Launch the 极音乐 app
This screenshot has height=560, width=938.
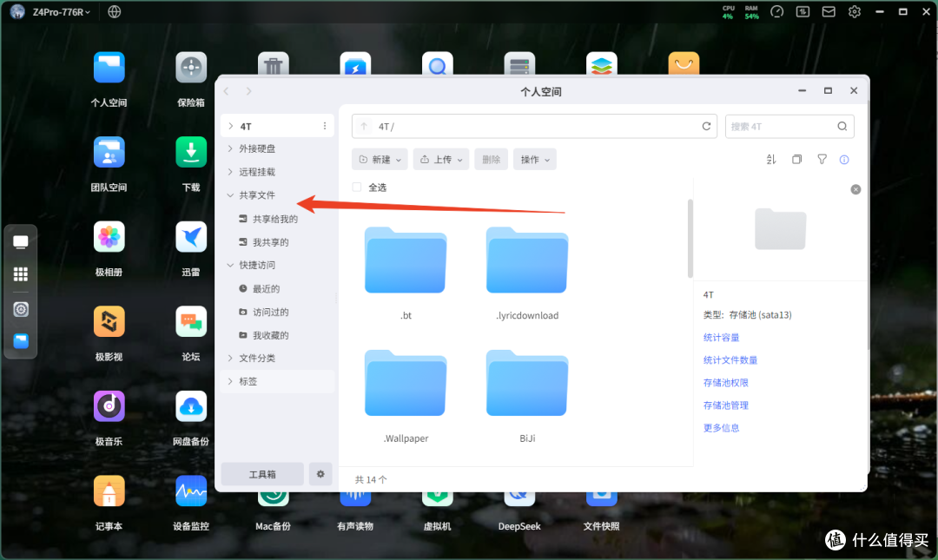pyautogui.click(x=109, y=407)
